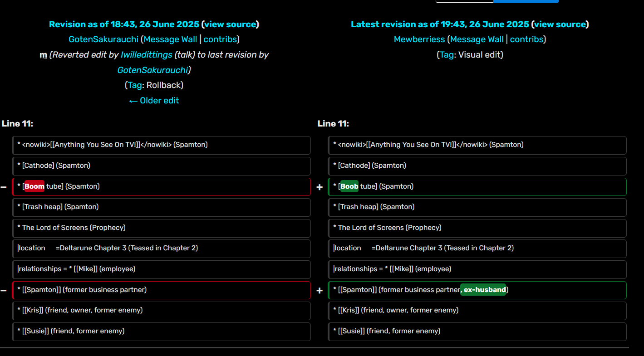Image resolution: width=644 pixels, height=356 pixels.
Task: Click '[[Susie]] (friend, former enemy)' in latest revision
Action: click(477, 332)
